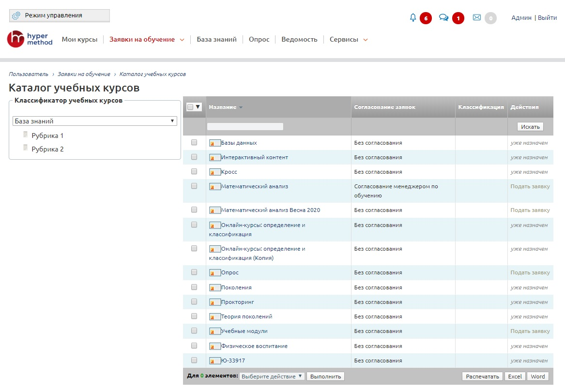Click the Искать button
Viewport: 565px width, 392px height.
pyautogui.click(x=530, y=126)
